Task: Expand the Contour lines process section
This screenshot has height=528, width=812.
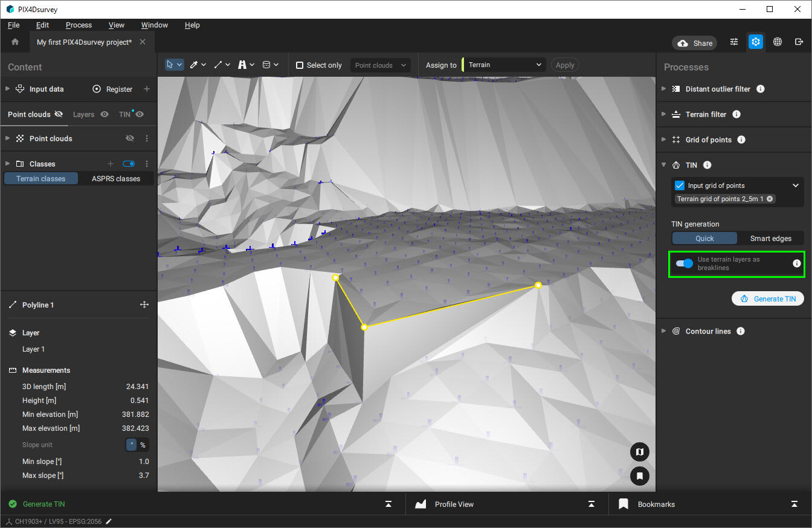Action: point(663,331)
